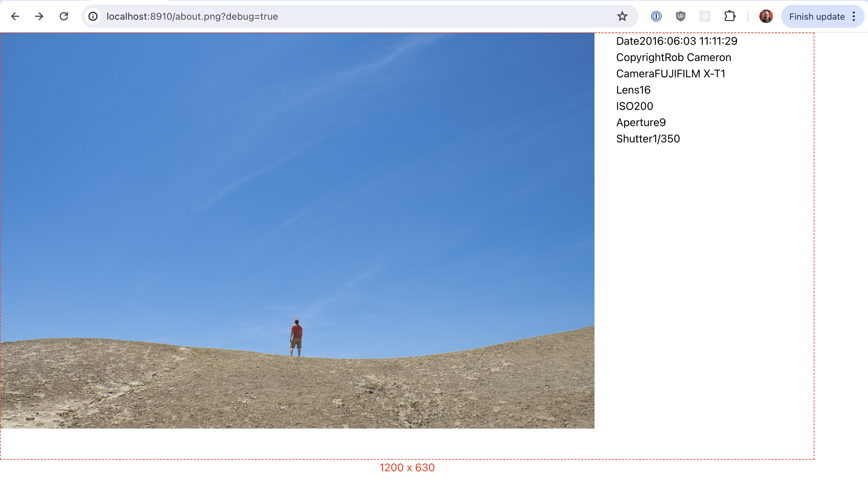
Task: Click the 1200x630 dimension label
Action: [407, 468]
